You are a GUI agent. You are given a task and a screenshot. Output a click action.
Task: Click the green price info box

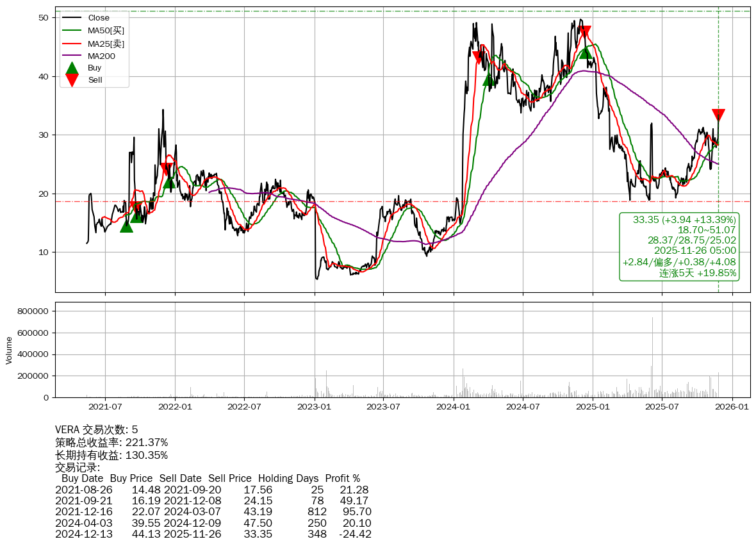(679, 247)
